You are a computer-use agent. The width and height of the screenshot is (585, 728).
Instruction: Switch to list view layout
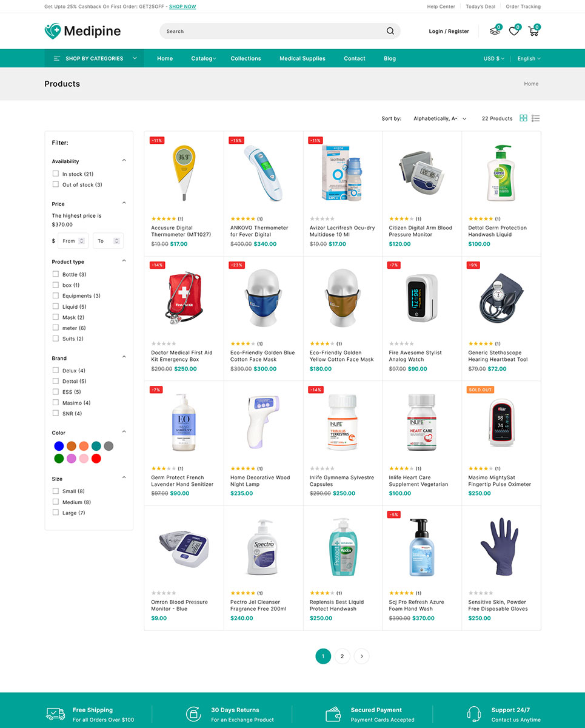tap(536, 118)
